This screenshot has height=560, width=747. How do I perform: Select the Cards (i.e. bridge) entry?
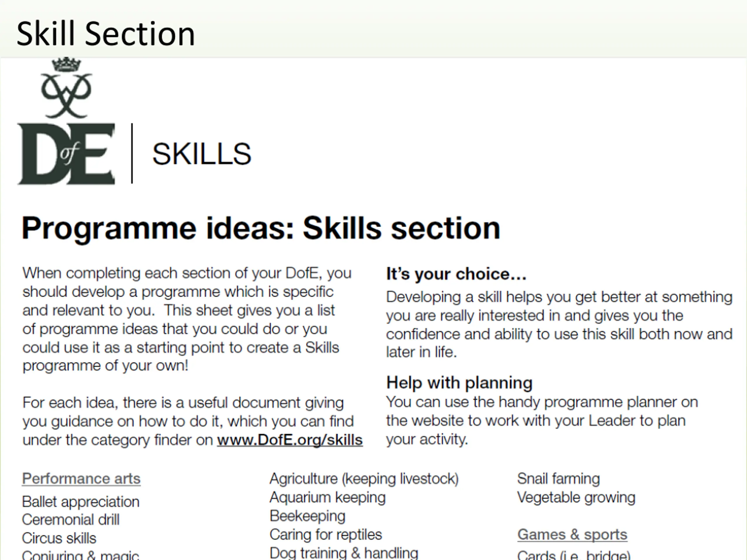[x=573, y=555]
